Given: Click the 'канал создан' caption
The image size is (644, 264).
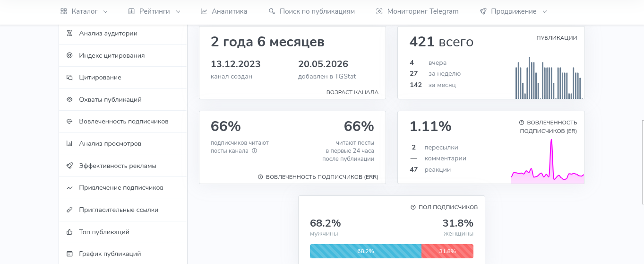Looking at the screenshot, I should click(232, 76).
